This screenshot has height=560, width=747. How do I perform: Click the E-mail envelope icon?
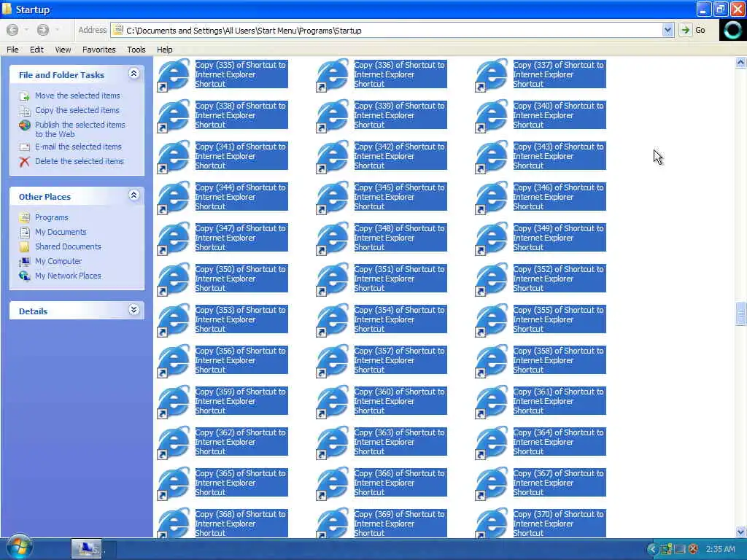pyautogui.click(x=25, y=147)
